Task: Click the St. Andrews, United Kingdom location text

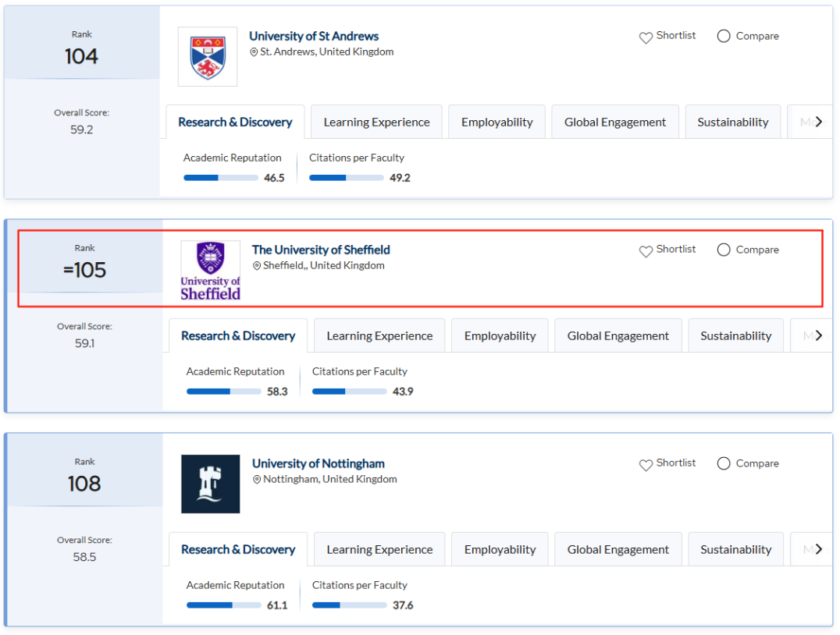Action: (x=327, y=52)
